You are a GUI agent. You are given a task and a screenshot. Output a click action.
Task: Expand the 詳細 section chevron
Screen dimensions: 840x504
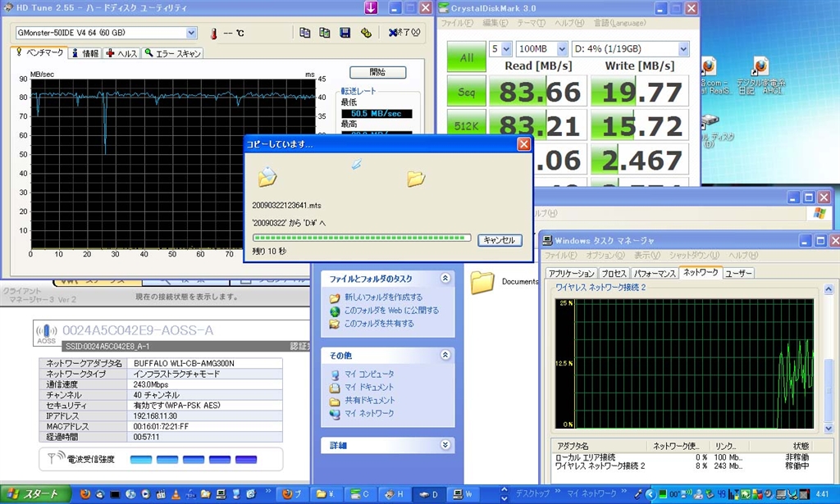(x=445, y=445)
